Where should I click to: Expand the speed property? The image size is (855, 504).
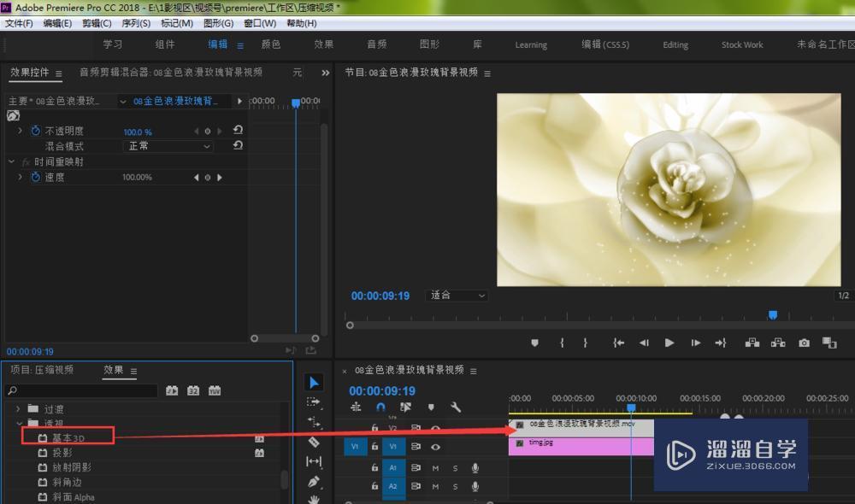[21, 177]
